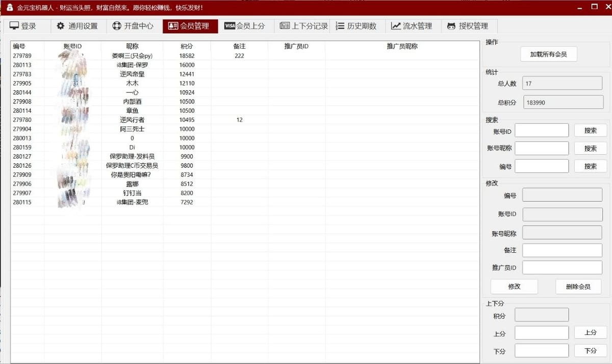612x364 pixels.
Task: Click the 上分 button
Action: 591,332
